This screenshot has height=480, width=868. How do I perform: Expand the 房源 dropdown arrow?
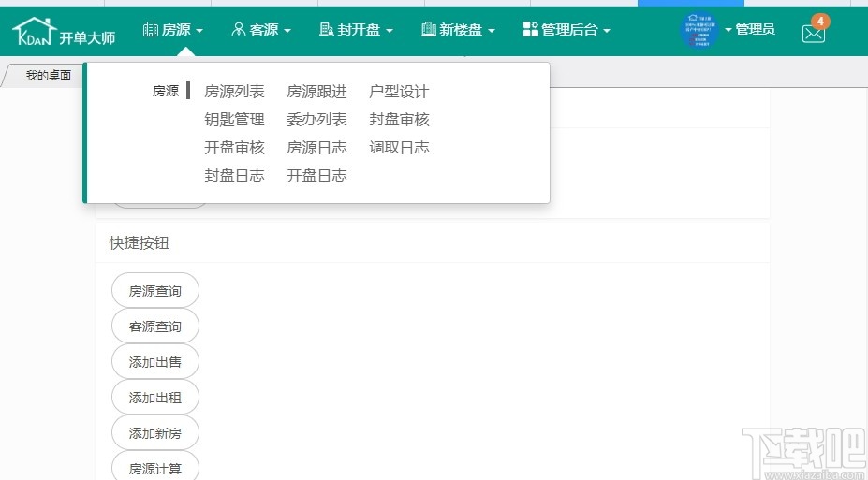(x=199, y=31)
